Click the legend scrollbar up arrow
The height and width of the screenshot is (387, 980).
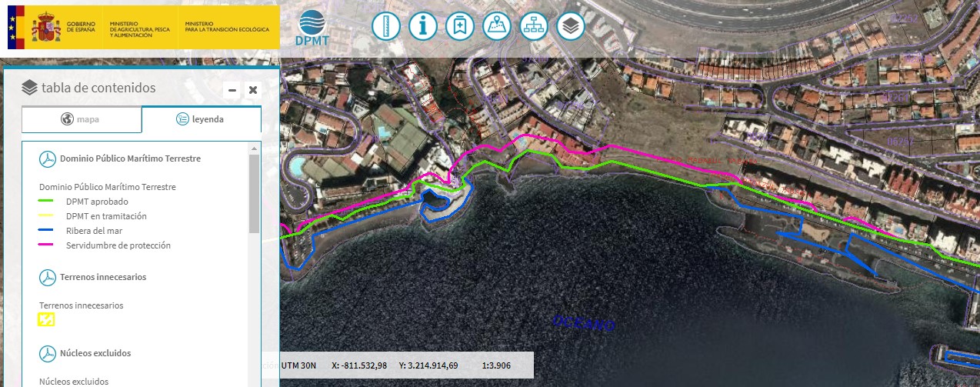tap(255, 148)
